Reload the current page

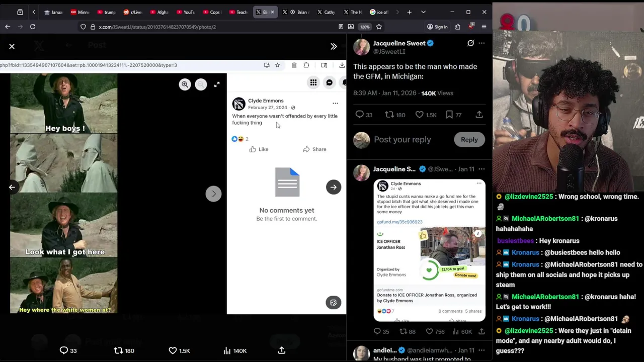click(33, 27)
